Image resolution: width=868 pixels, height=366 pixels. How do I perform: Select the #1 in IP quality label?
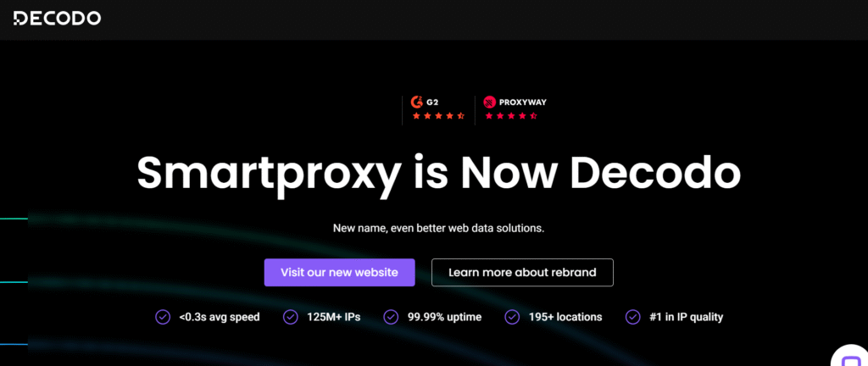point(686,318)
